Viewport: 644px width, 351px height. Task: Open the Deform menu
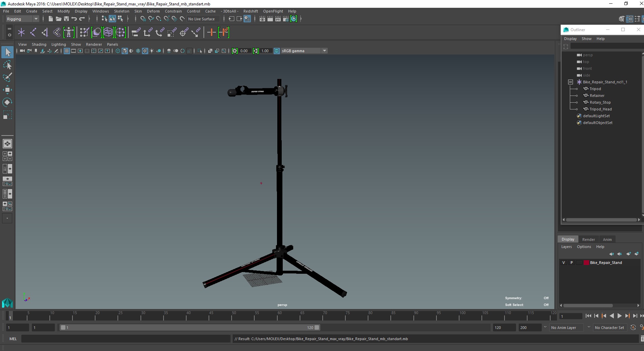(x=153, y=11)
